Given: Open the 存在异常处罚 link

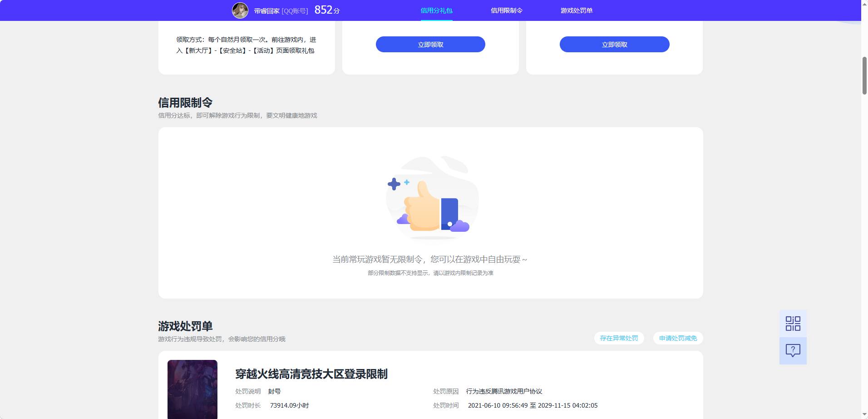Looking at the screenshot, I should pyautogui.click(x=619, y=338).
